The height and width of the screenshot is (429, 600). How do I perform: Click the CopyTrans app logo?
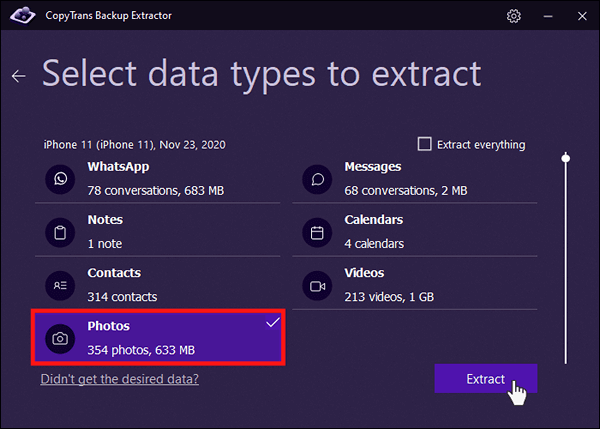[x=23, y=15]
